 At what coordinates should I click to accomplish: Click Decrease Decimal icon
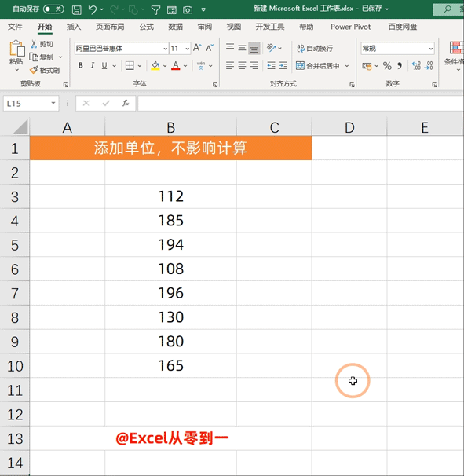click(429, 65)
